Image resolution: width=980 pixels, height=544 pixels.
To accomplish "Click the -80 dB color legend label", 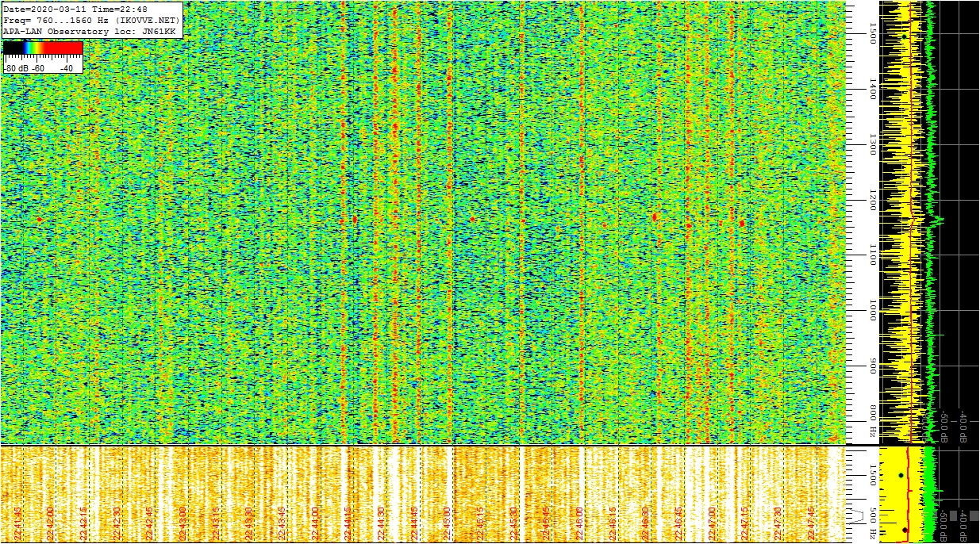I will point(16,69).
